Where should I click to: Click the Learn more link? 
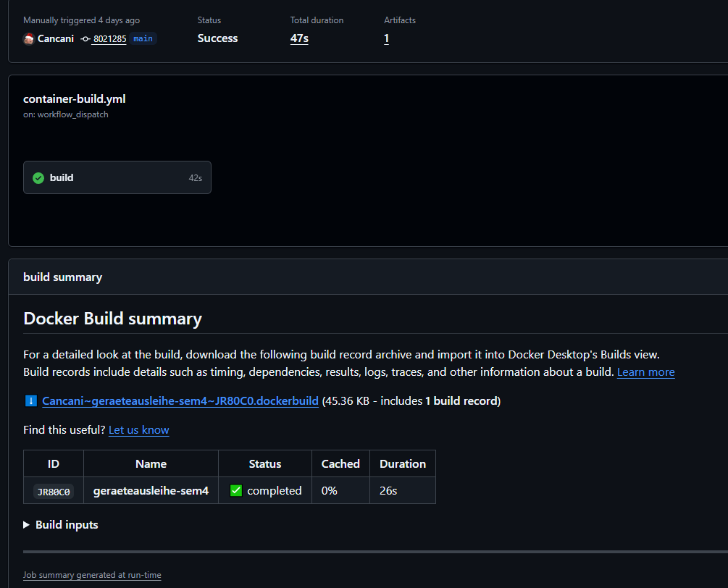tap(646, 372)
